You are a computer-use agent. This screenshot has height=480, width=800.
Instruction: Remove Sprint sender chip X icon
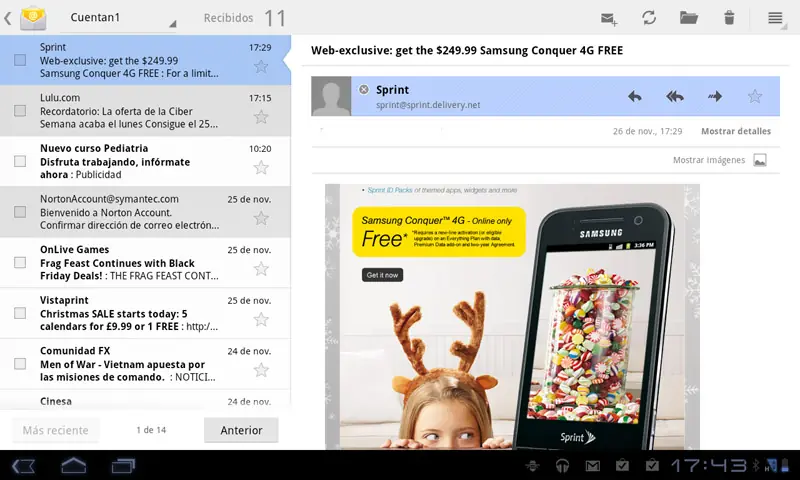pyautogui.click(x=364, y=90)
